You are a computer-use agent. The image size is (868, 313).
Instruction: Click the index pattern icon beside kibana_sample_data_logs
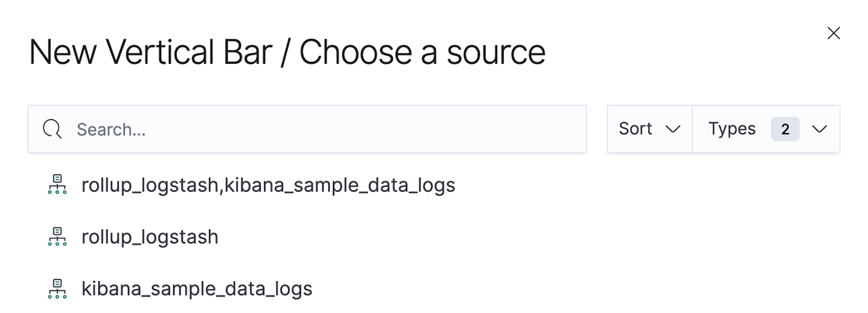coord(57,289)
